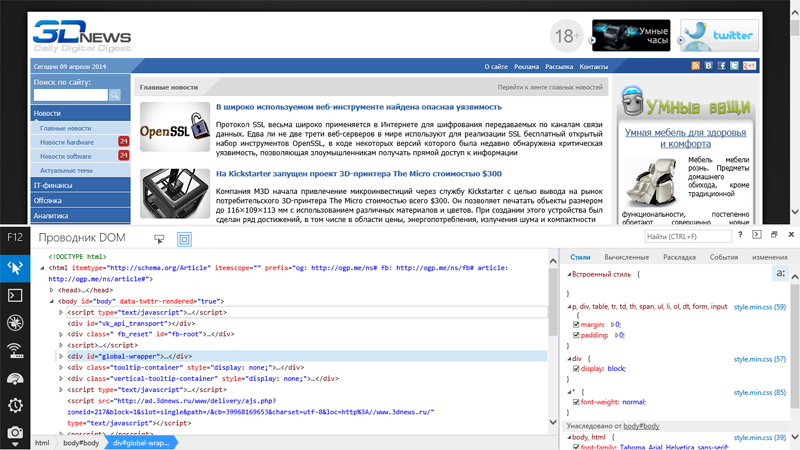The width and height of the screenshot is (800, 450).
Task: Click the Google +1 icon
Action: (749, 66)
